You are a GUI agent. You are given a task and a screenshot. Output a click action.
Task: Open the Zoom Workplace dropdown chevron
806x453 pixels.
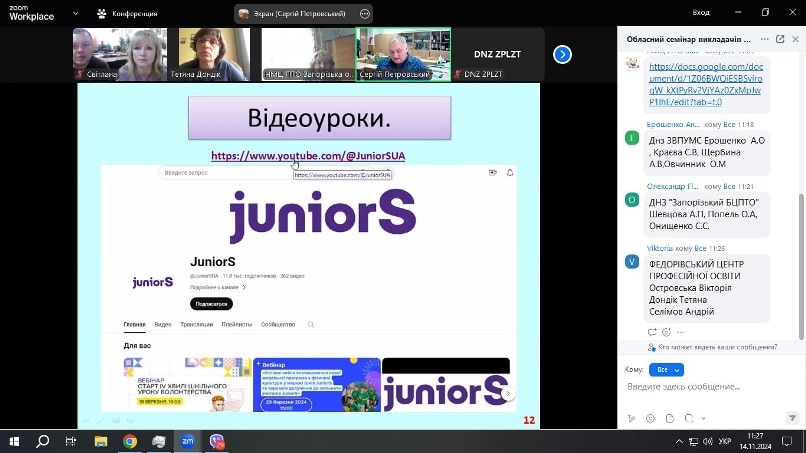pyautogui.click(x=76, y=13)
